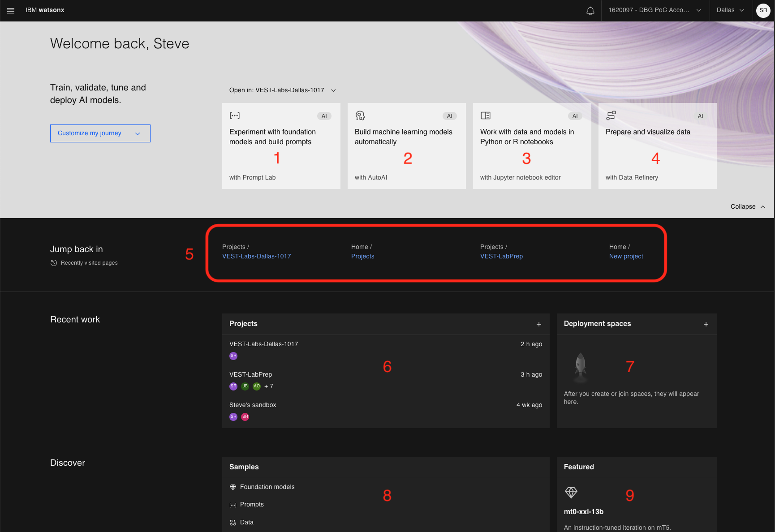Click the Foundation models diamond icon
This screenshot has height=532, width=775.
233,487
